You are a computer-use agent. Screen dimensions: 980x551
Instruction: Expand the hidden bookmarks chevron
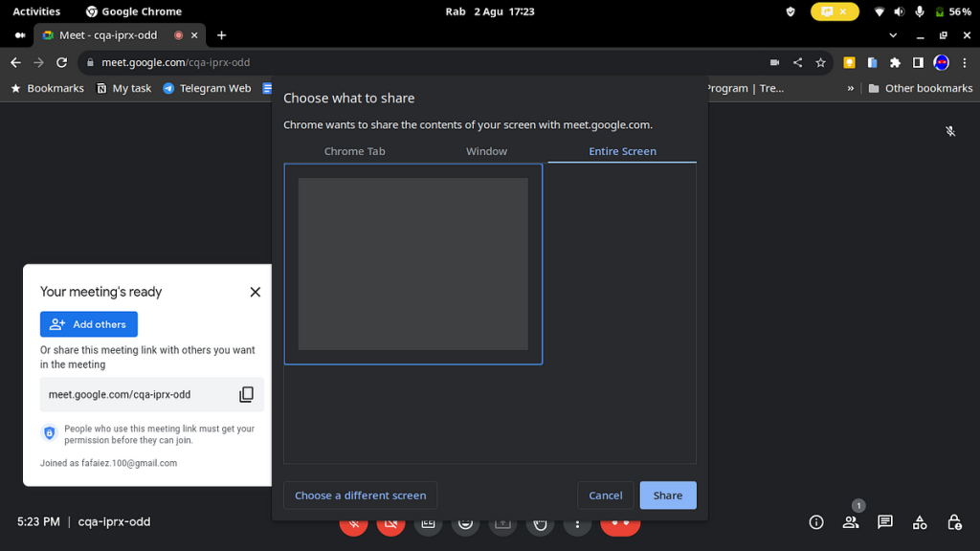click(850, 89)
